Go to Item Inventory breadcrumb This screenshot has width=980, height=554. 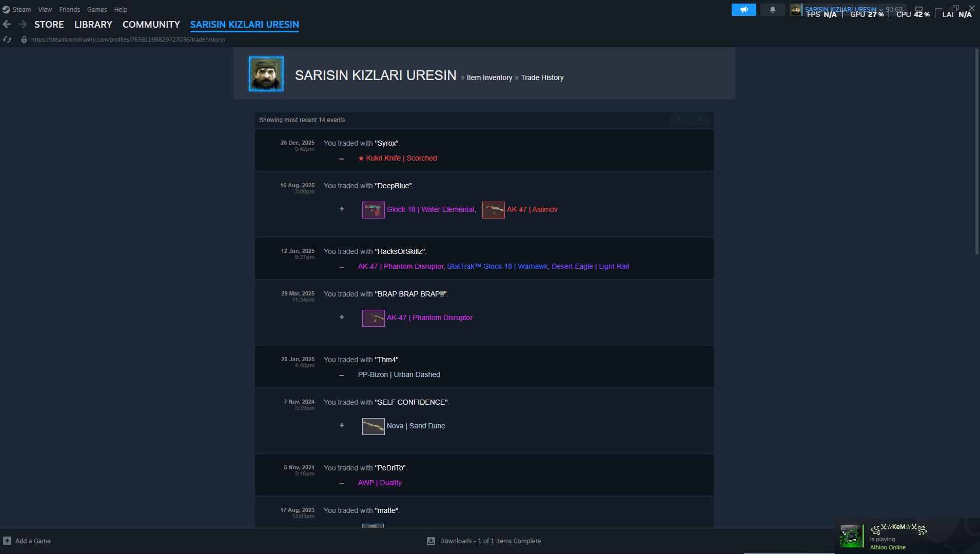click(489, 77)
